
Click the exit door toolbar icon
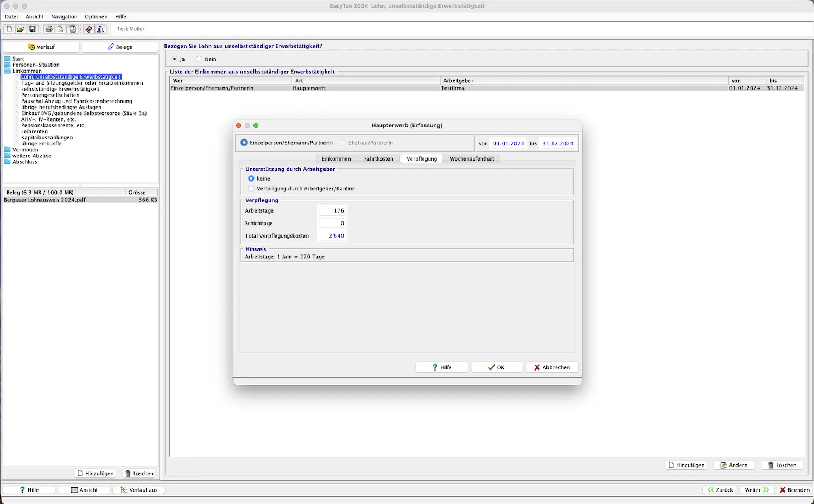point(100,29)
